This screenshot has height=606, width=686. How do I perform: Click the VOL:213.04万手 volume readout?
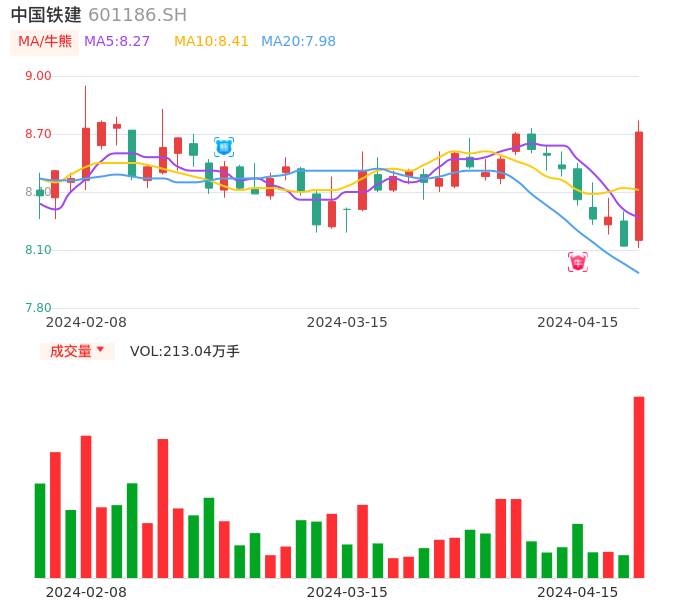(185, 351)
